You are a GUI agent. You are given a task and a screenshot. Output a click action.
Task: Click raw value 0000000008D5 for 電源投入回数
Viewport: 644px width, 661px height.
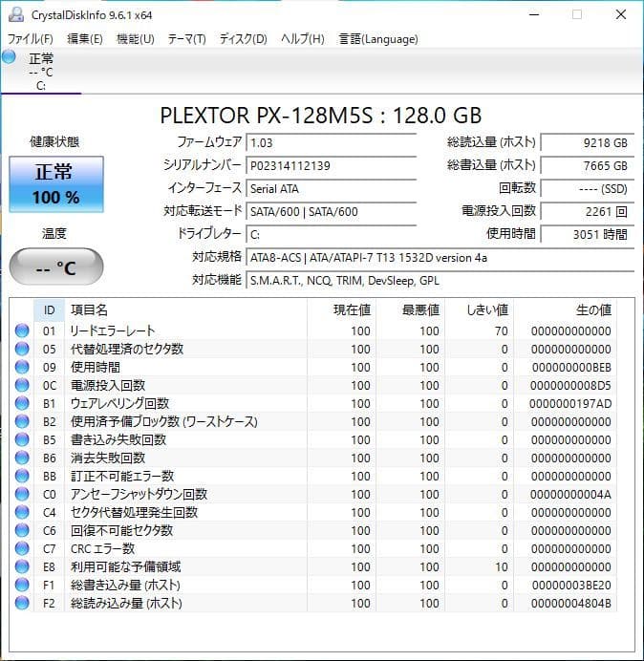pyautogui.click(x=570, y=385)
